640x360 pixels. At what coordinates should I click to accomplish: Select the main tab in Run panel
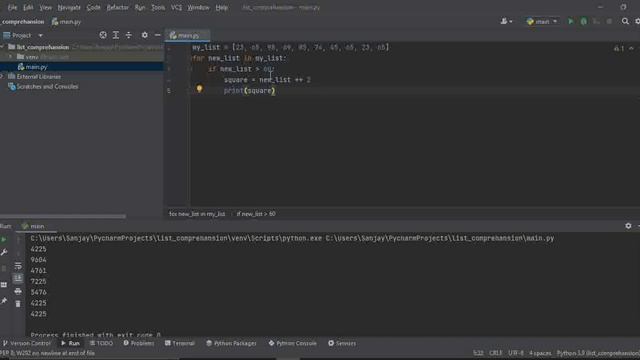(33, 226)
